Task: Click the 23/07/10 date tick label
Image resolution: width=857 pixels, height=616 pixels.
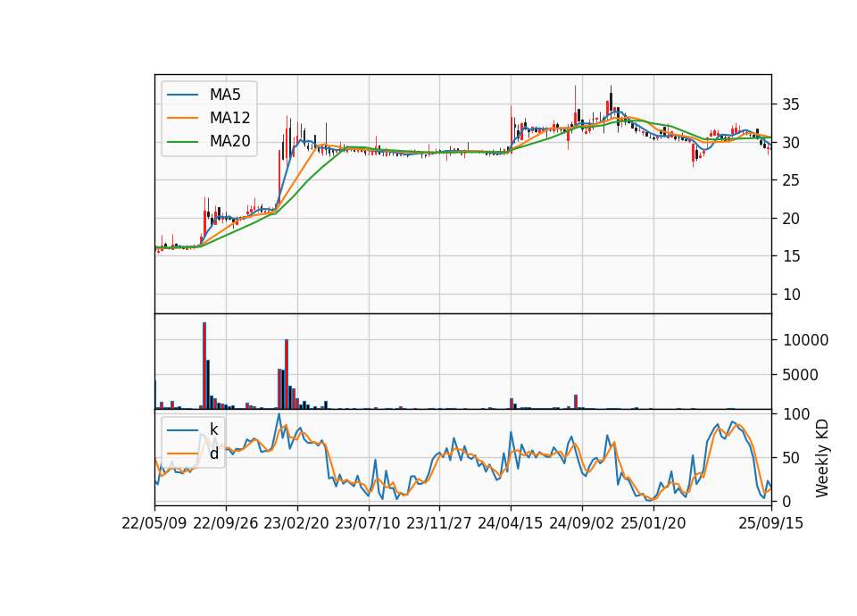Action: click(368, 523)
